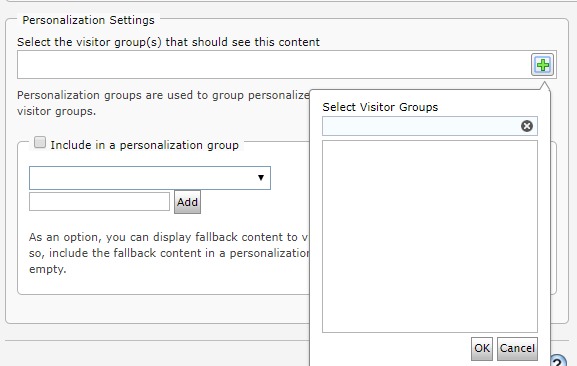The height and width of the screenshot is (366, 577).
Task: Confirm visitor group selection with OK
Action: coord(482,348)
